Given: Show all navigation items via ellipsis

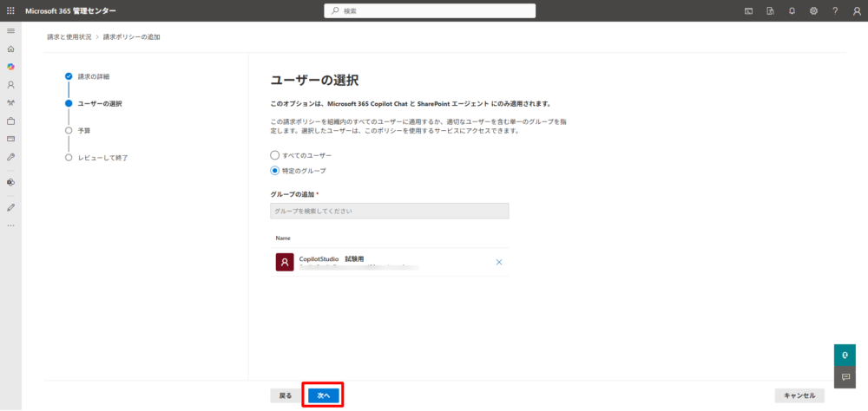Looking at the screenshot, I should click(10, 225).
